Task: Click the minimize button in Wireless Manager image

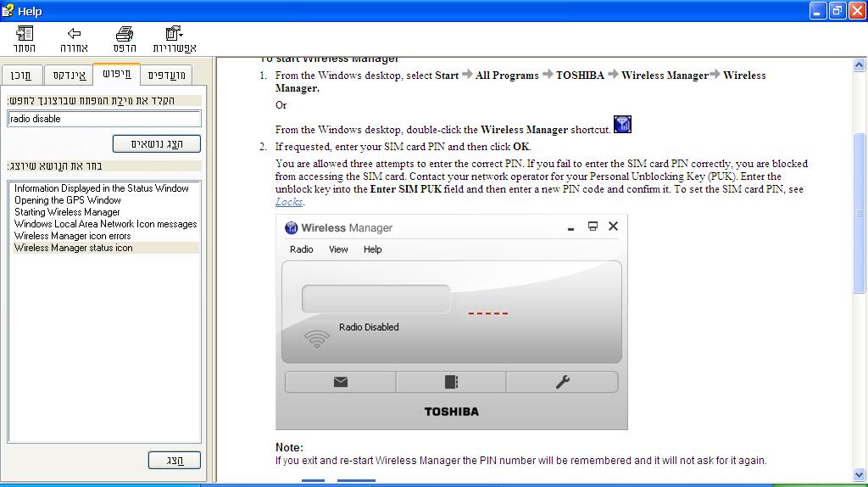Action: (x=570, y=227)
